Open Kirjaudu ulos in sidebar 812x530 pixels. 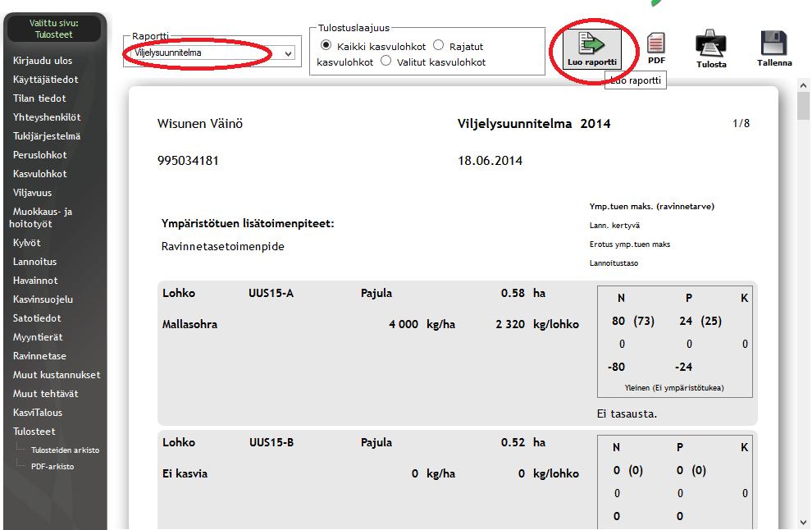point(43,61)
